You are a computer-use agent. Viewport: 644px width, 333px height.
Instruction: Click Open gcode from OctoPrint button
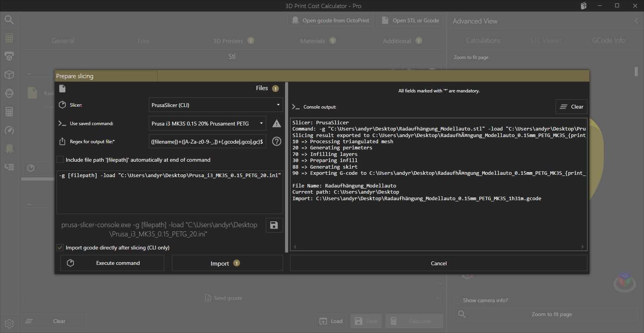pos(330,20)
